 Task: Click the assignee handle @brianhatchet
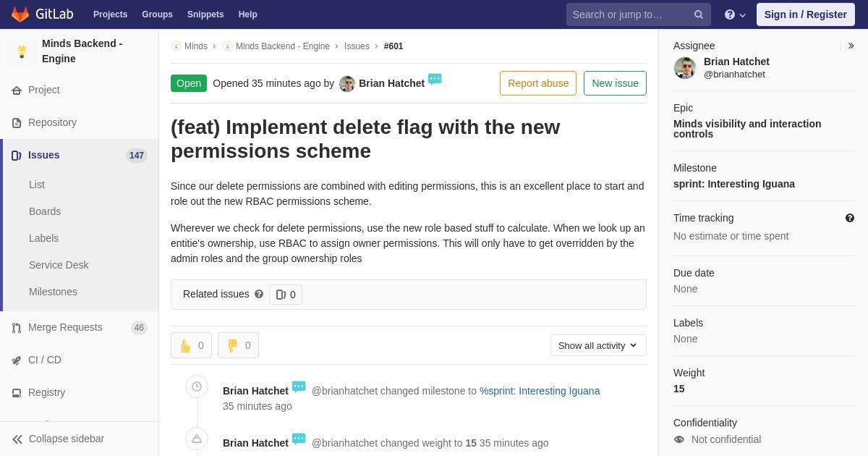coord(734,75)
